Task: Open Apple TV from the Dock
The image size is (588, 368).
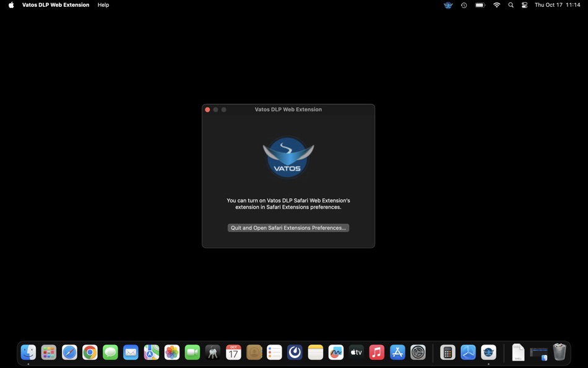Action: (x=357, y=353)
